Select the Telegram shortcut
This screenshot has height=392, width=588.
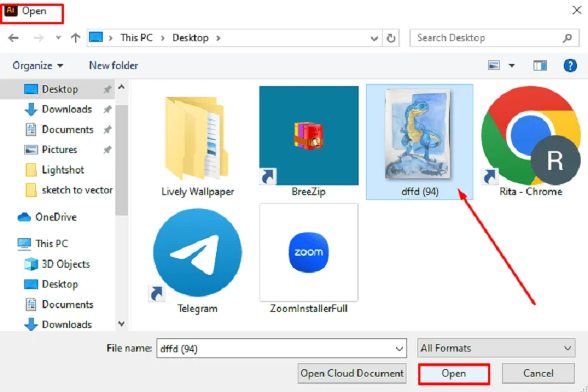click(198, 260)
